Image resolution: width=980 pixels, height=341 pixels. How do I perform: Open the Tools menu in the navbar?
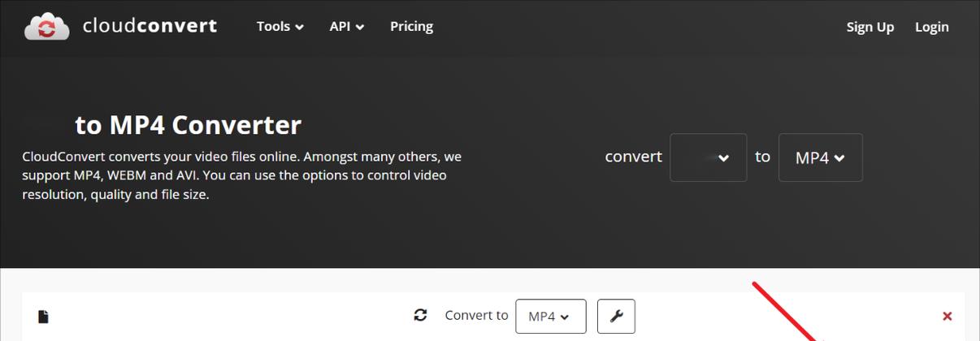280,26
